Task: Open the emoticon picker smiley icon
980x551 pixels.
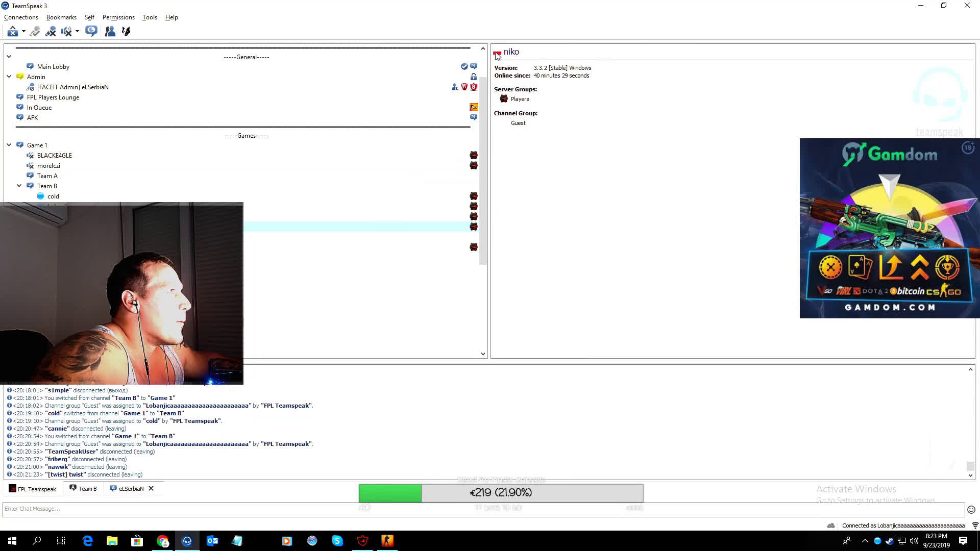Action: point(971,509)
